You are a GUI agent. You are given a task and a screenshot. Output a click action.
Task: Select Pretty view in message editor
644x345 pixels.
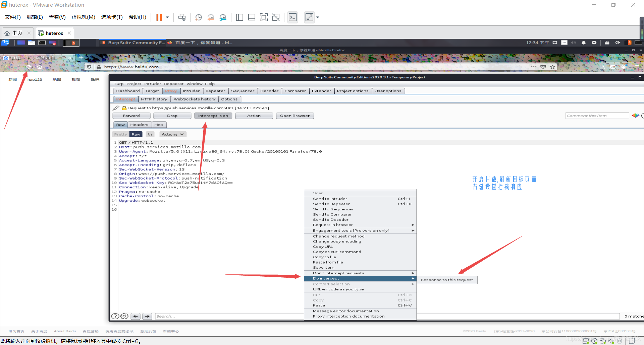(x=120, y=134)
